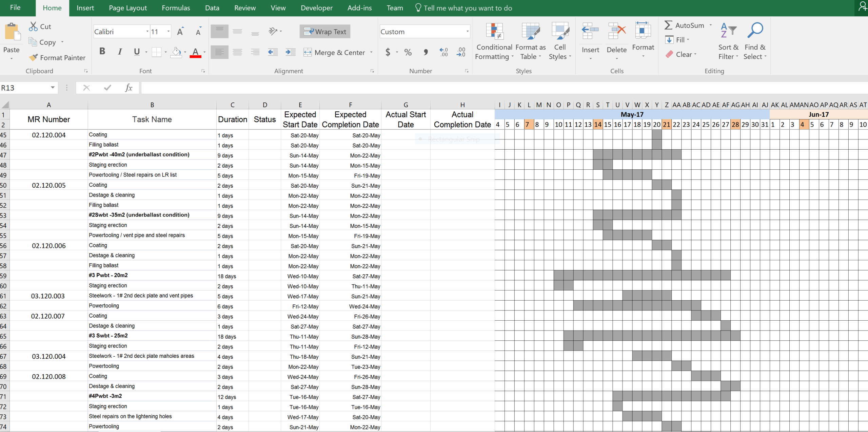Select the Underline formatting icon

[137, 52]
